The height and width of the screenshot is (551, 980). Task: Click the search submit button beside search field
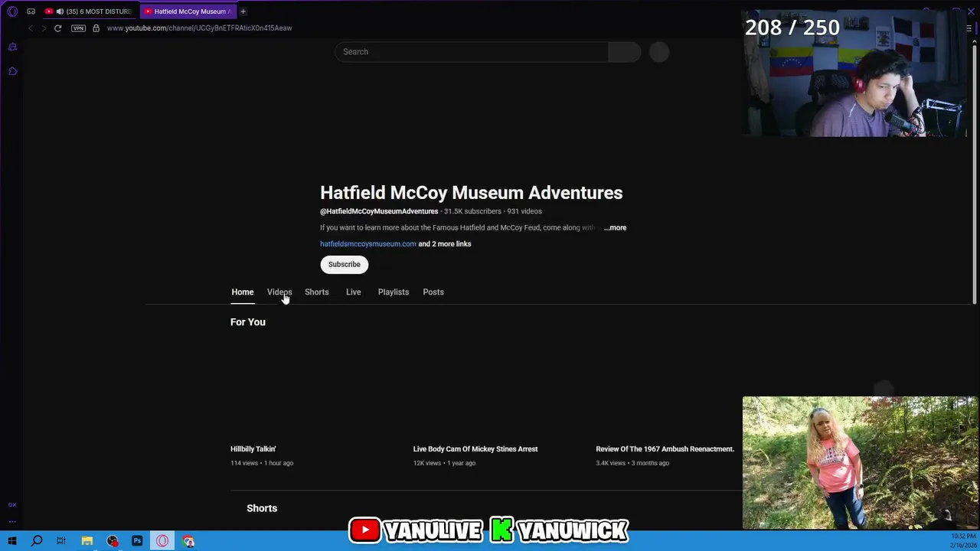(625, 52)
